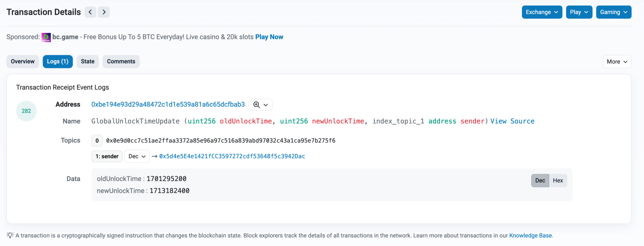This screenshot has width=644, height=246.
Task: Expand the Gaming dropdown menu
Action: [x=613, y=12]
